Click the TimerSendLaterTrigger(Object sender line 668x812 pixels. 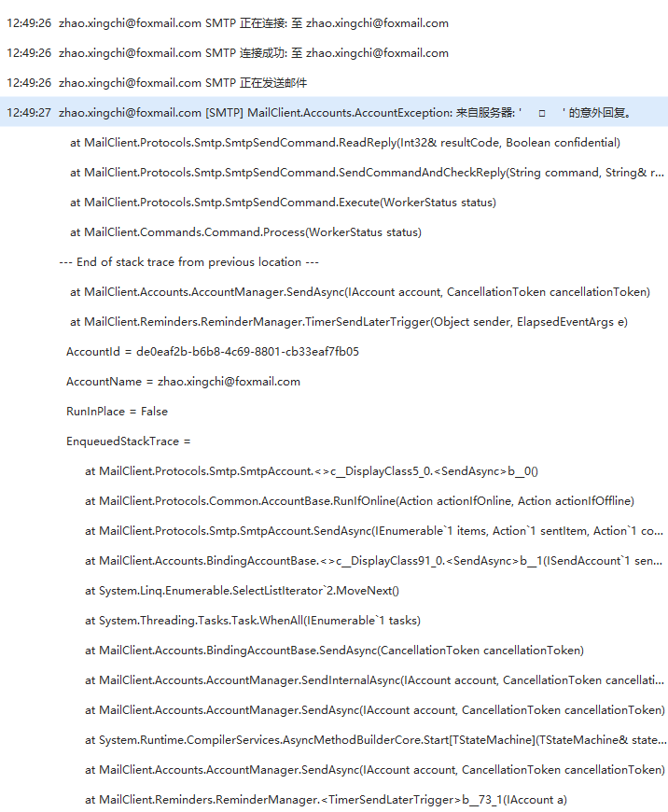coord(349,322)
